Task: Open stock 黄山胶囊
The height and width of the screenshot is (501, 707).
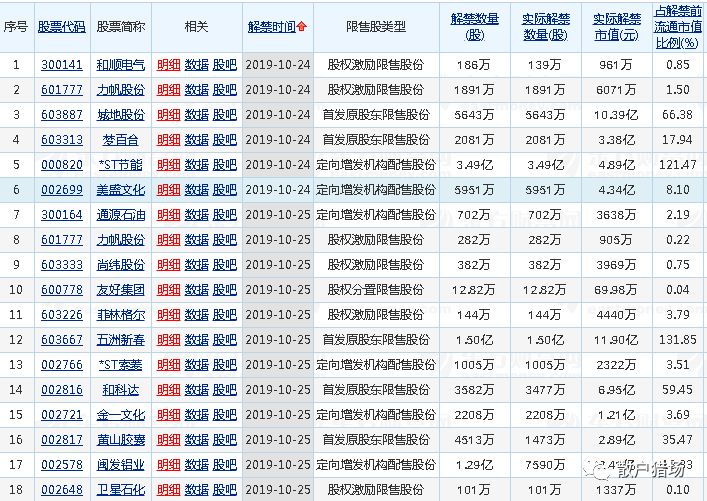Action: pyautogui.click(x=121, y=440)
